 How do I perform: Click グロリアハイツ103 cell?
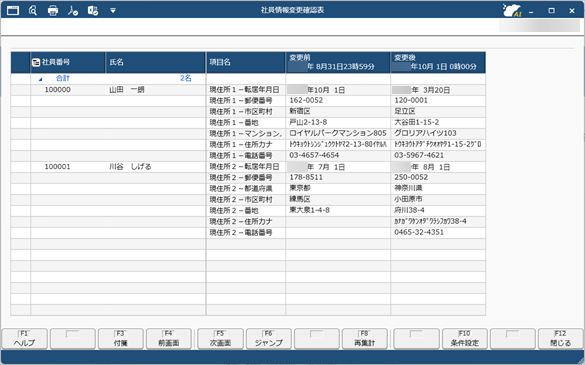(438, 133)
